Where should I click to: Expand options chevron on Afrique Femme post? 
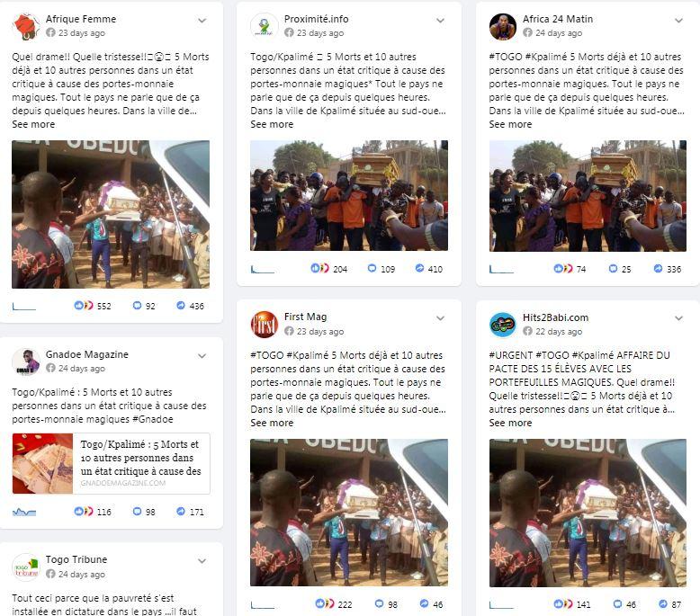click(202, 21)
